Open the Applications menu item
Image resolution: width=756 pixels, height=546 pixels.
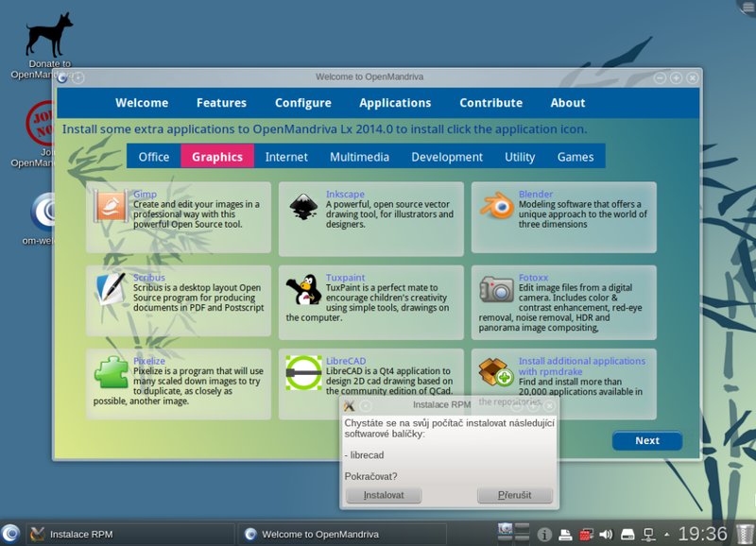click(395, 103)
